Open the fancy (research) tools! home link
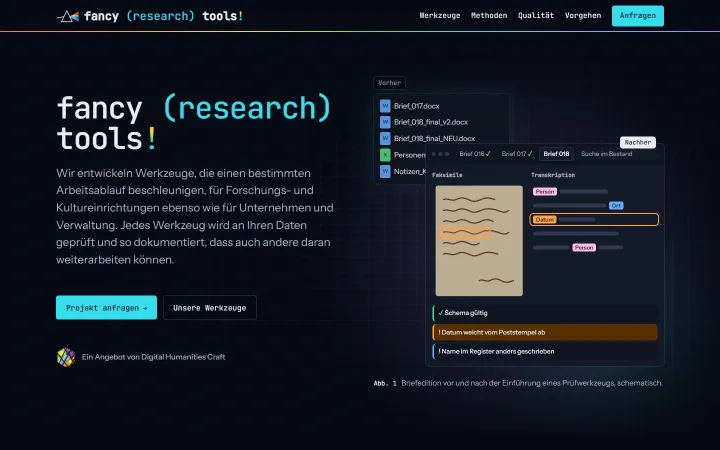 (150, 16)
